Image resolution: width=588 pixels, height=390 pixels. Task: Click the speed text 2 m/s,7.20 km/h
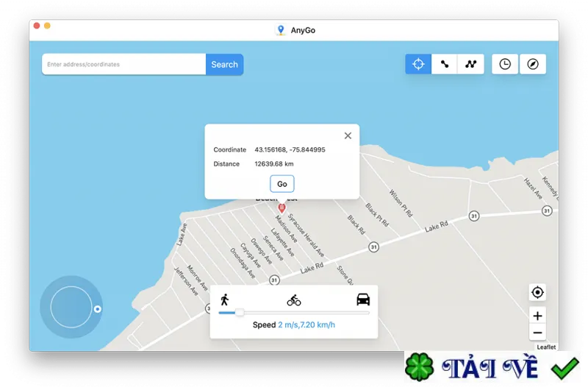click(306, 325)
